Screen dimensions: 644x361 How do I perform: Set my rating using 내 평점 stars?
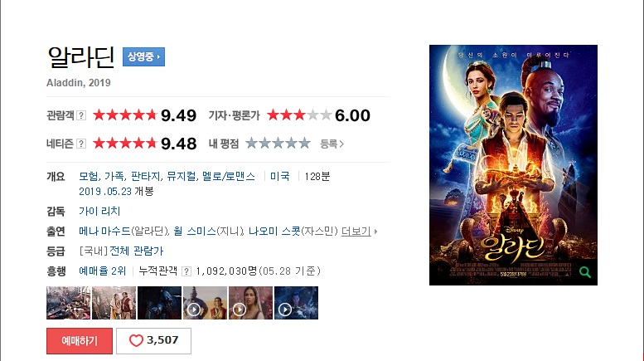[278, 144]
